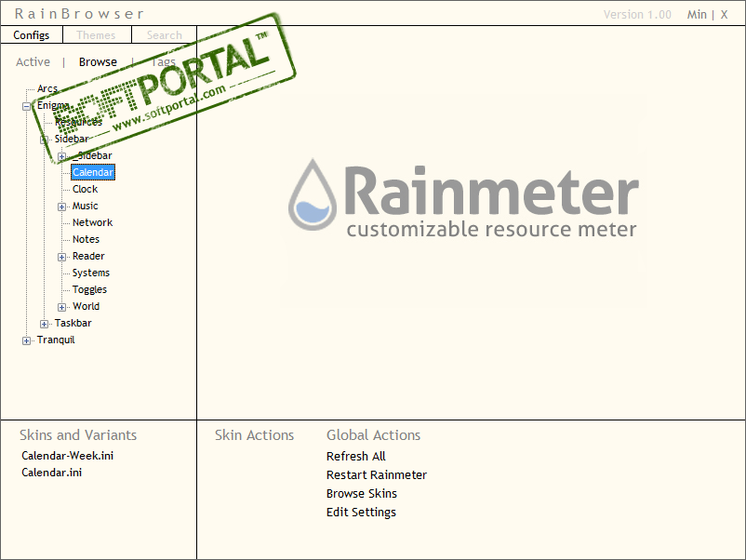Click Edit Settings action
The image size is (746, 560).
(361, 513)
